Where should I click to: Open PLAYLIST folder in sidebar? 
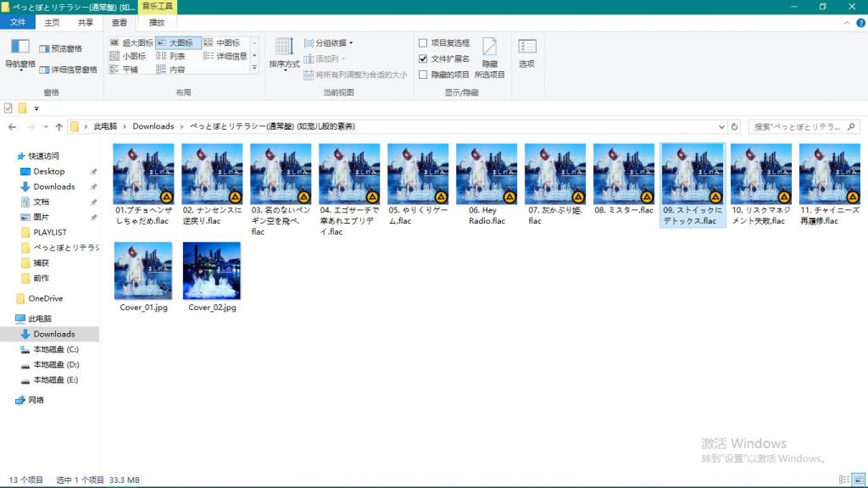49,232
